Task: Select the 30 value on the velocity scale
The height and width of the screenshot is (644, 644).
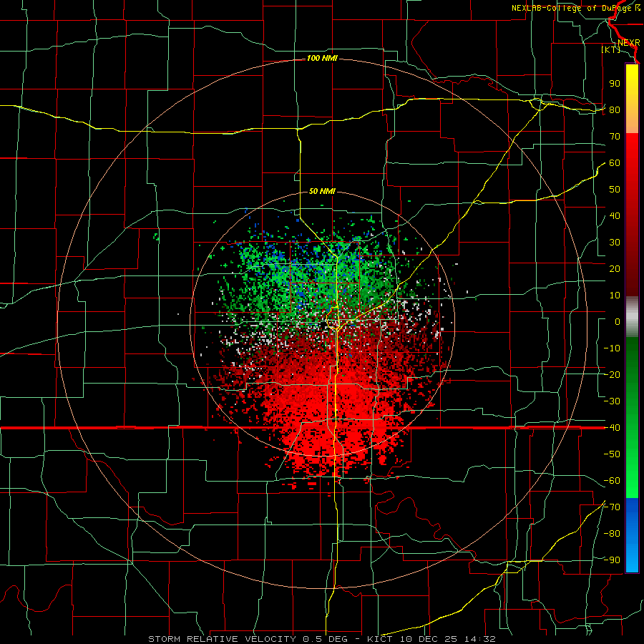Action: [x=615, y=243]
